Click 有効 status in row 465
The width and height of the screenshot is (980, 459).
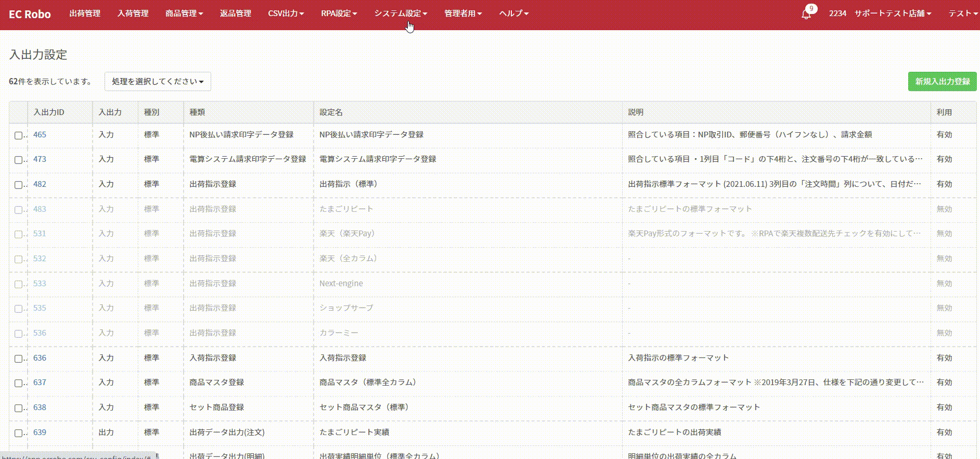click(x=944, y=135)
